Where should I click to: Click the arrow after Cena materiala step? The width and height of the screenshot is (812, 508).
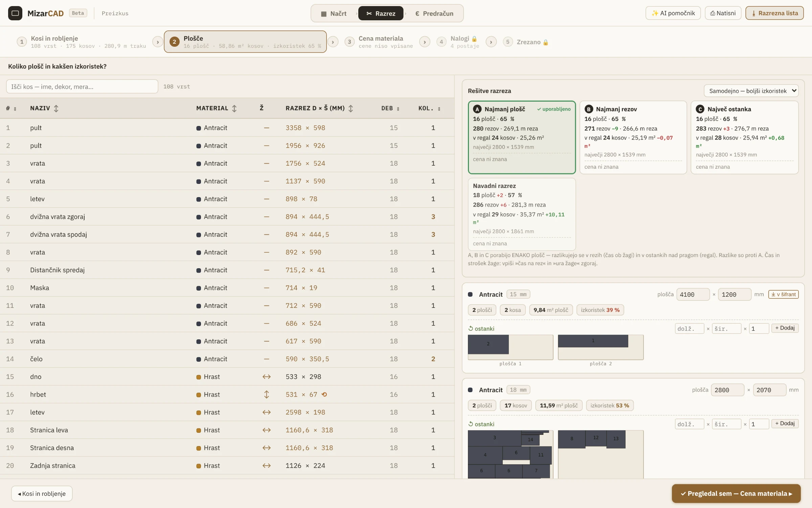coord(425,42)
